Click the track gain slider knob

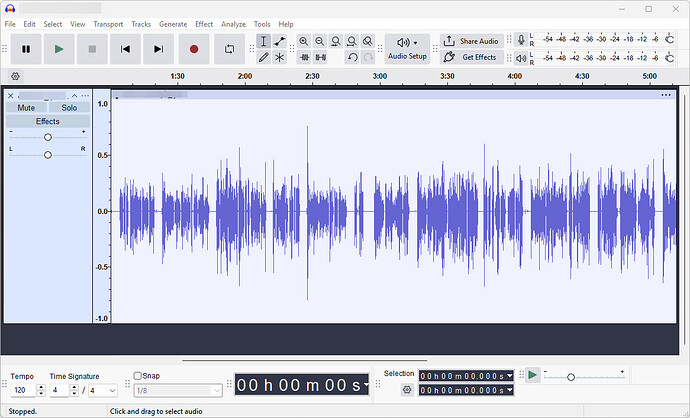tap(48, 137)
